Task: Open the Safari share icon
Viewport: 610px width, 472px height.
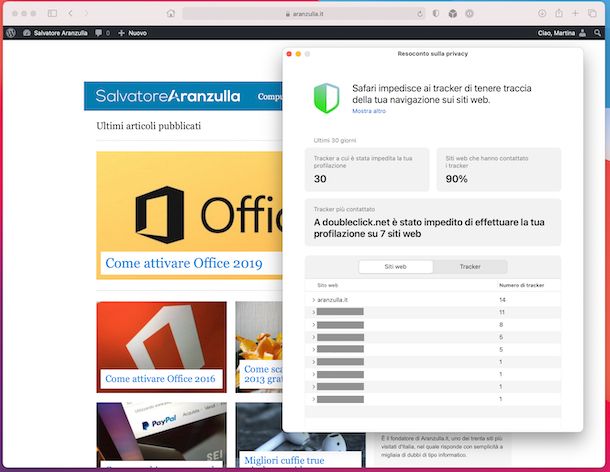Action: pos(559,13)
